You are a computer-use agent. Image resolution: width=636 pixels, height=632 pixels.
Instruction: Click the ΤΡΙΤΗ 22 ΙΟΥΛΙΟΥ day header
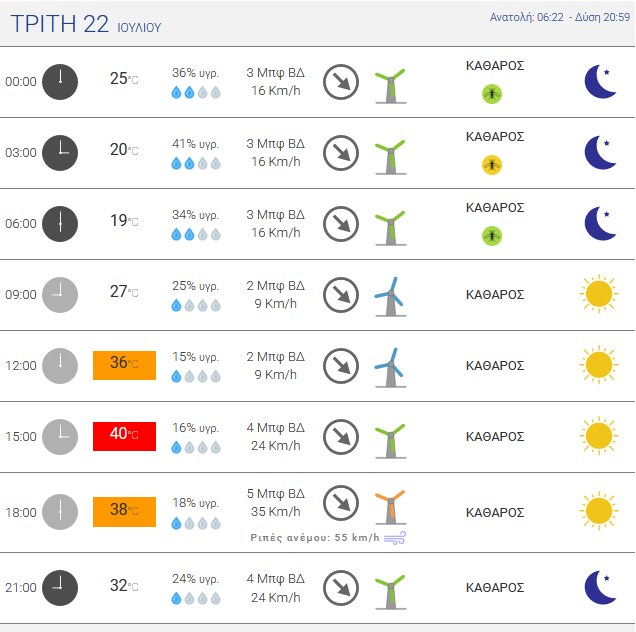tap(86, 24)
